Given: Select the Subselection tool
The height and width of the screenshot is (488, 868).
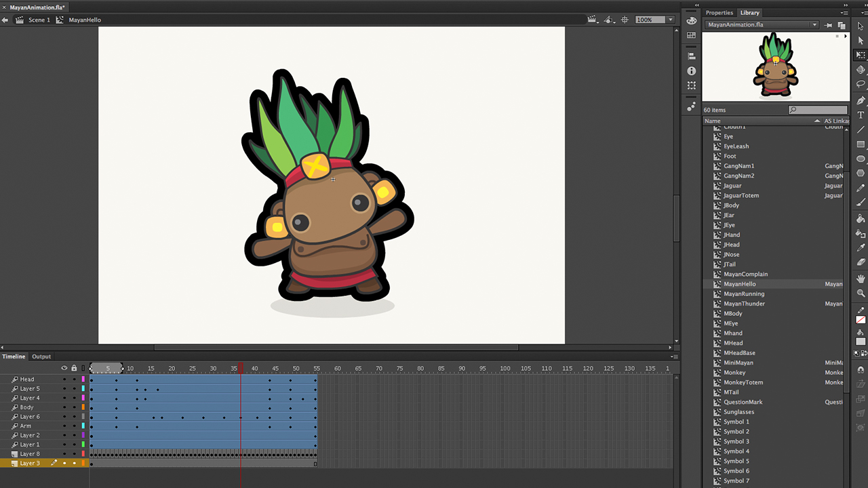Looking at the screenshot, I should (861, 41).
